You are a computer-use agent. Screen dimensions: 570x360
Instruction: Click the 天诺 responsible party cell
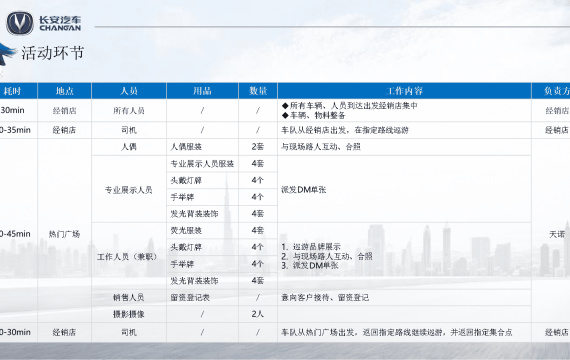click(557, 234)
